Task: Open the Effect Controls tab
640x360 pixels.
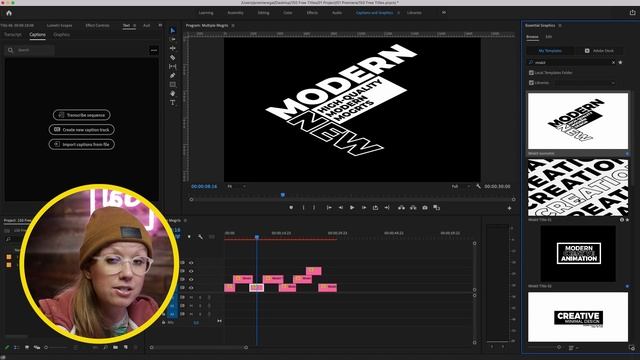Action: point(98,25)
